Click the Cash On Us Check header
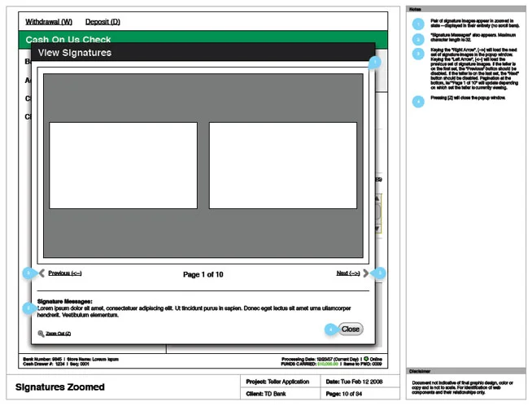 click(68, 39)
